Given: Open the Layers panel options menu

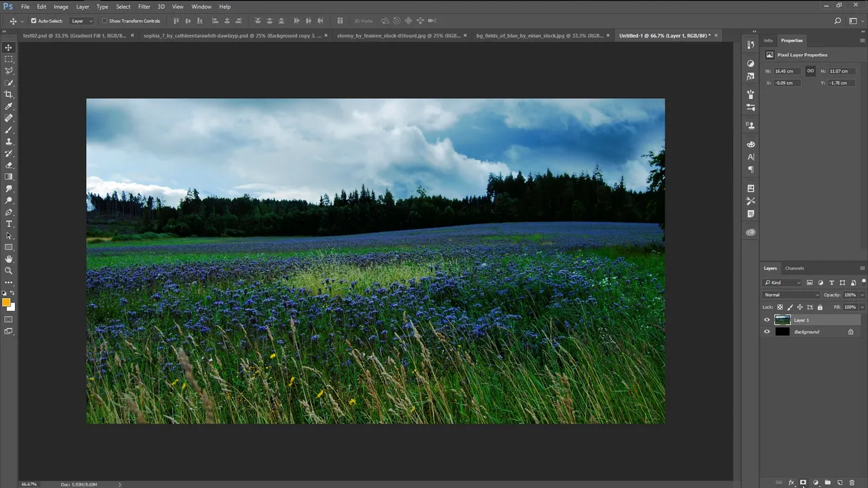Looking at the screenshot, I should tap(862, 268).
